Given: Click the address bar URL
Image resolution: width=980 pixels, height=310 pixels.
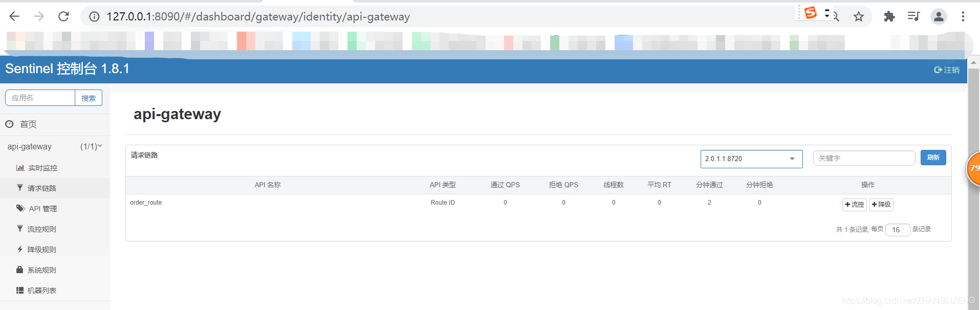Looking at the screenshot, I should click(x=258, y=17).
